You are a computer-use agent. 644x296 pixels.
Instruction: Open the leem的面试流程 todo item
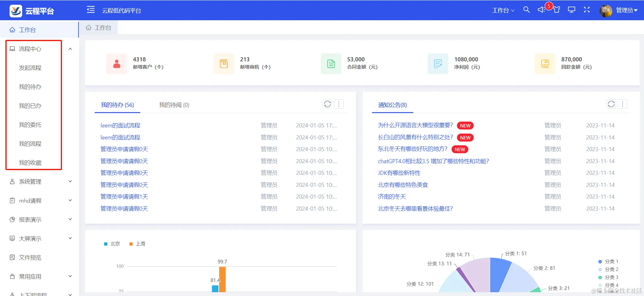(120, 125)
